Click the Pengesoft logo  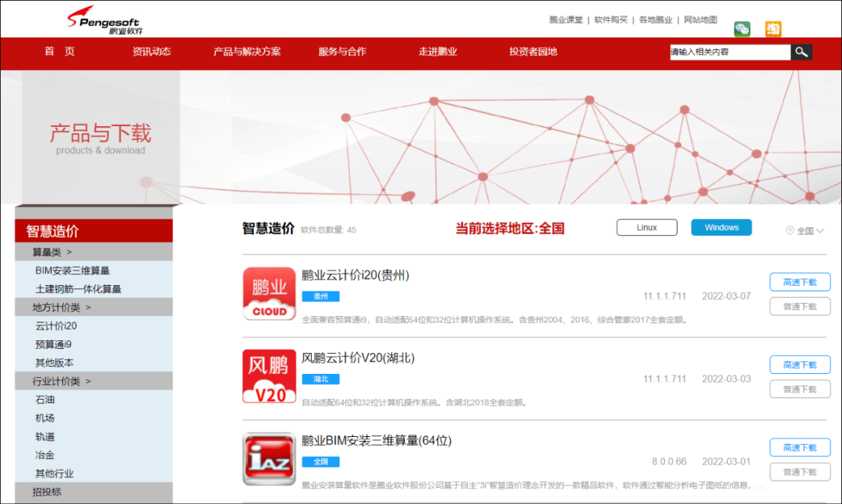(105, 20)
